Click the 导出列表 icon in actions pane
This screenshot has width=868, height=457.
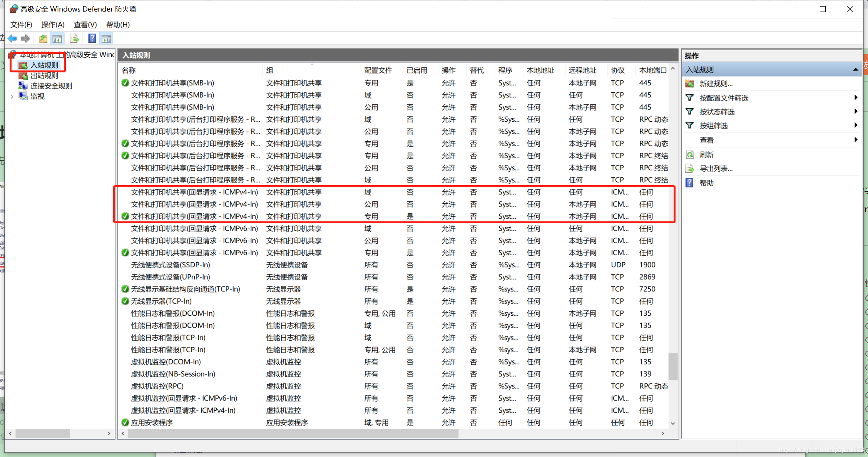(690, 169)
